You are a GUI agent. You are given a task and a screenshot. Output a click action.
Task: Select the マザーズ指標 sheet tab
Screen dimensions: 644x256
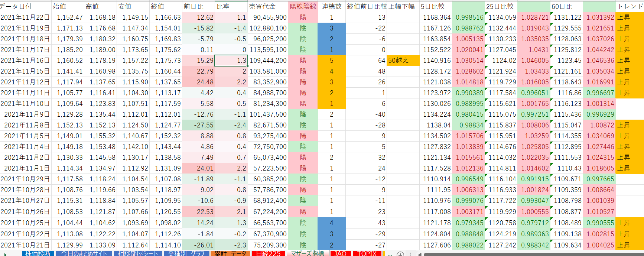tap(308, 253)
